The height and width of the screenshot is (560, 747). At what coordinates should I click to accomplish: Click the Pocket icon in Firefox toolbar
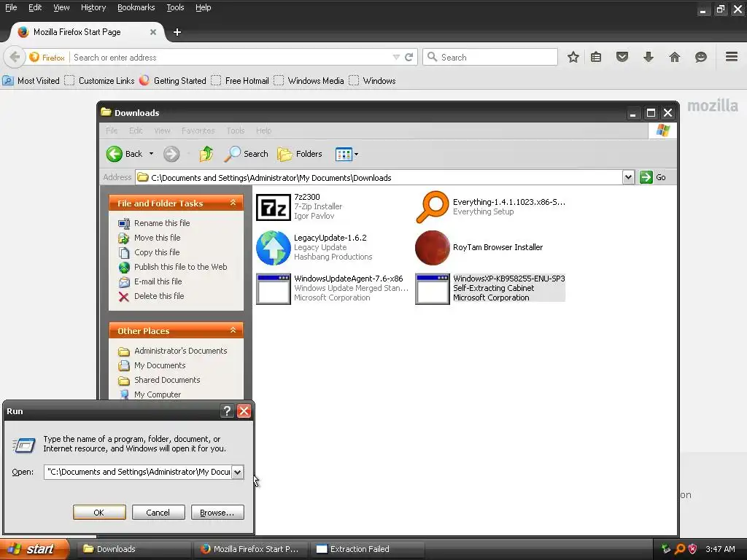coord(622,57)
